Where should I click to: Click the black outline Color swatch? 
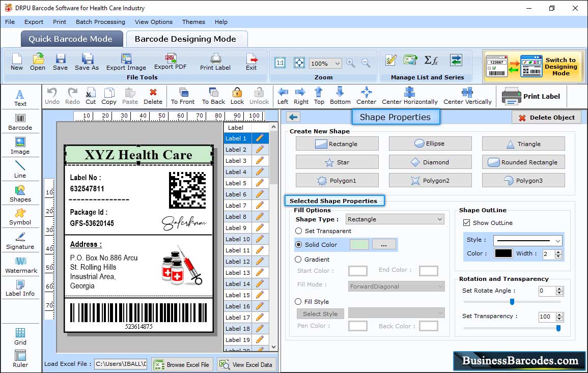tap(503, 253)
